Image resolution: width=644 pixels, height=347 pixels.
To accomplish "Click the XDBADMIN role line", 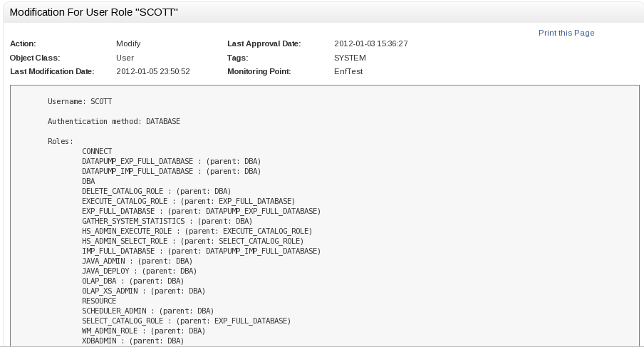I will click(x=133, y=341).
